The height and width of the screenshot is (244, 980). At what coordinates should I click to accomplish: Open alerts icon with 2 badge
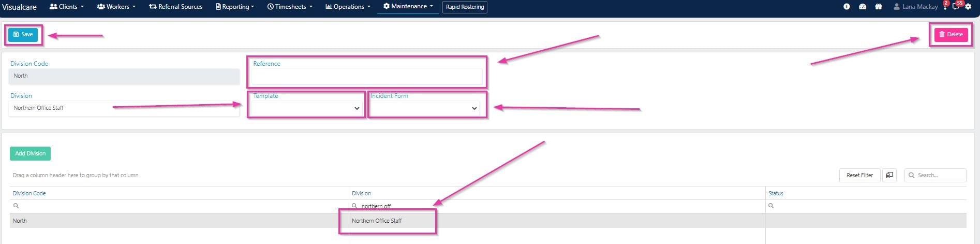point(945,6)
